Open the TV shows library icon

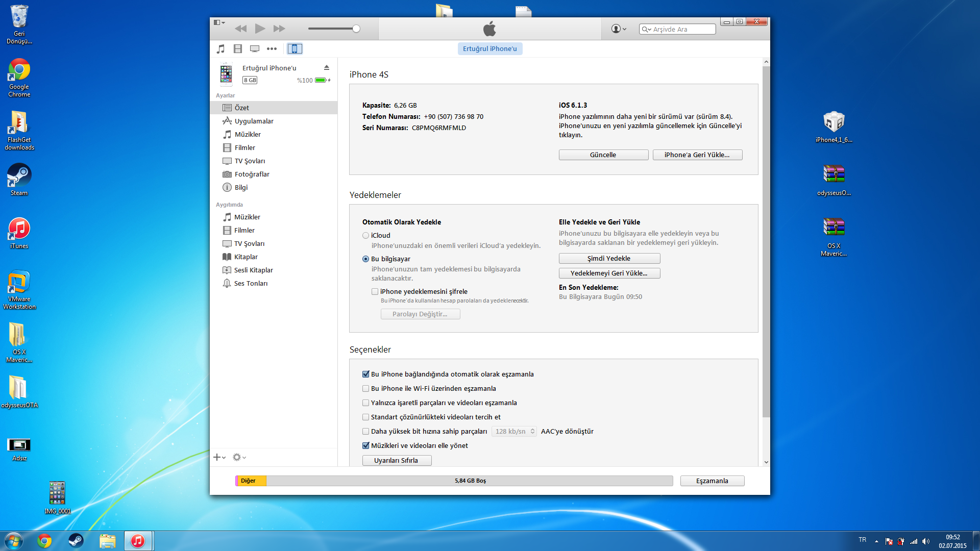pyautogui.click(x=255, y=49)
